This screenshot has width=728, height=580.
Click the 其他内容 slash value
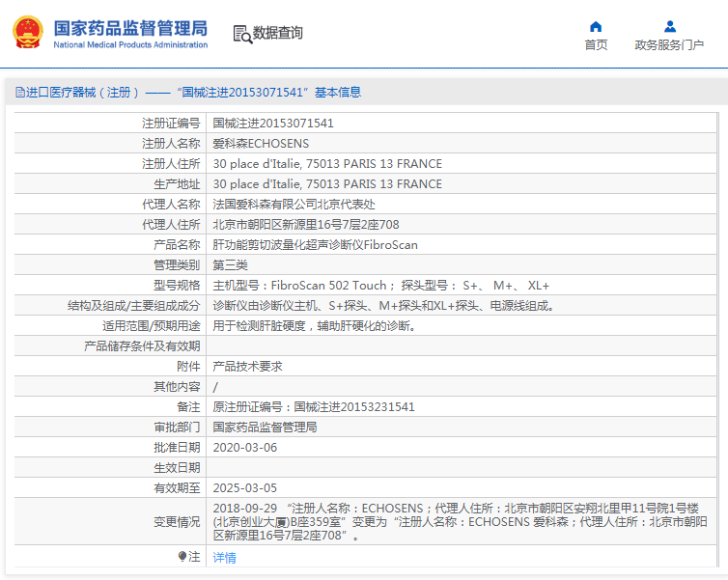coord(215,387)
